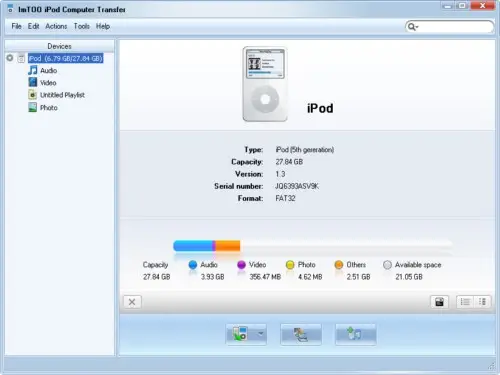Click the copy files to iPod button
The height and width of the screenshot is (375, 500).
240,334
